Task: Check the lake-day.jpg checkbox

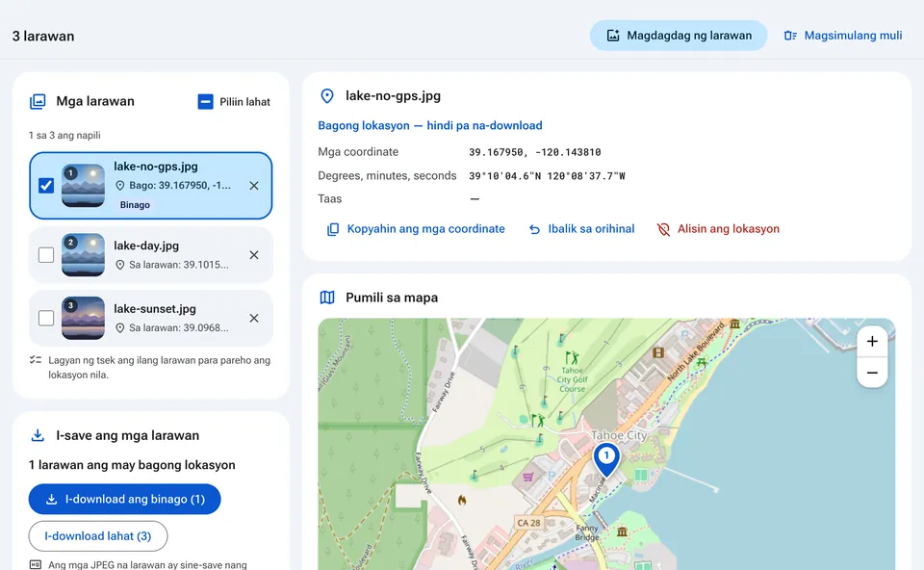Action: [x=46, y=255]
